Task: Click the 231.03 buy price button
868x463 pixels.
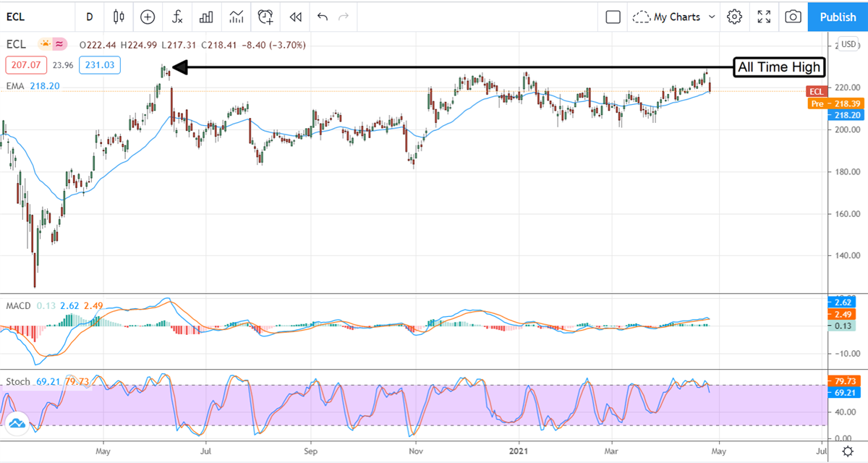Action: coord(100,65)
